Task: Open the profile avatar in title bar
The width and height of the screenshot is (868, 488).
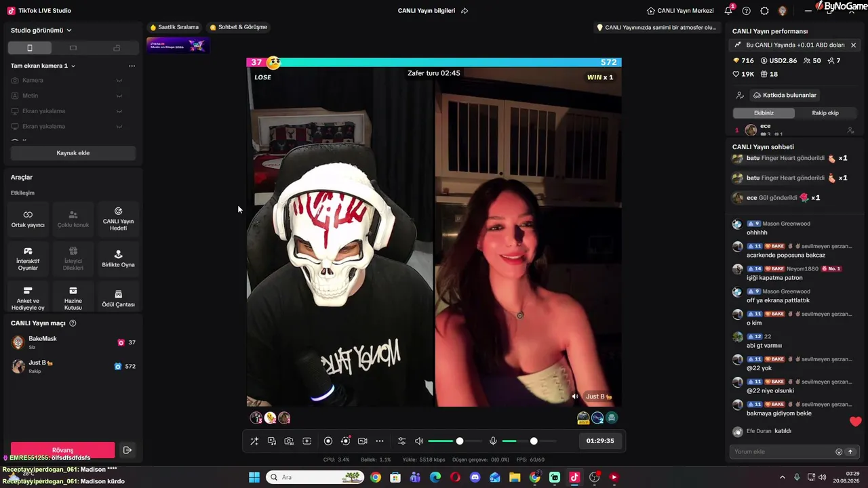Action: pos(783,11)
